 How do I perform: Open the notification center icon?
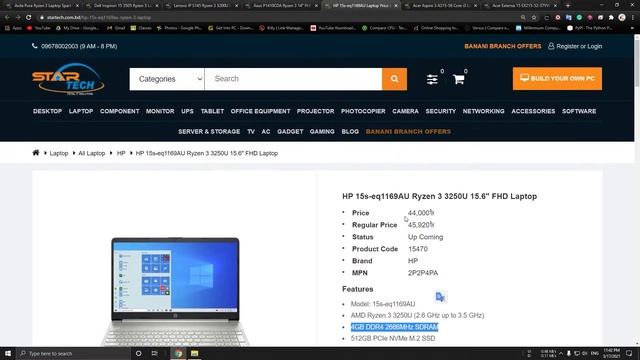pos(629,353)
